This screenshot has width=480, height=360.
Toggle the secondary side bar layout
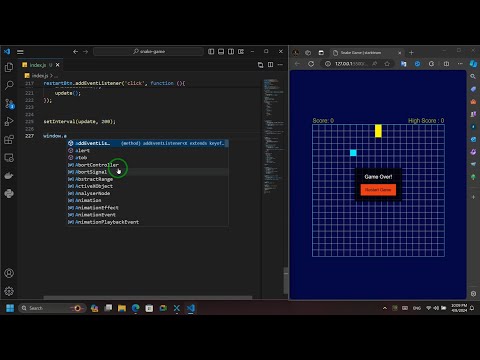(231, 52)
